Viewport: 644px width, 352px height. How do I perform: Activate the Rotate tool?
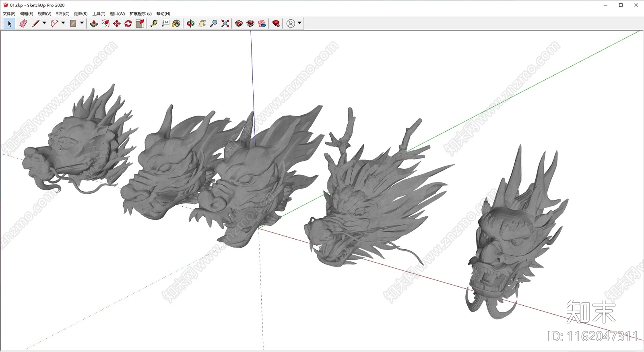128,24
